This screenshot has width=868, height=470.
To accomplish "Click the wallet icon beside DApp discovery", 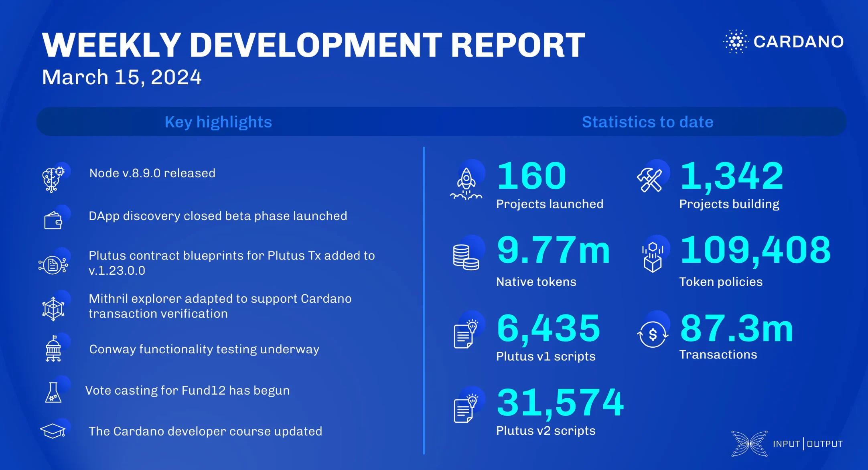I will click(53, 221).
